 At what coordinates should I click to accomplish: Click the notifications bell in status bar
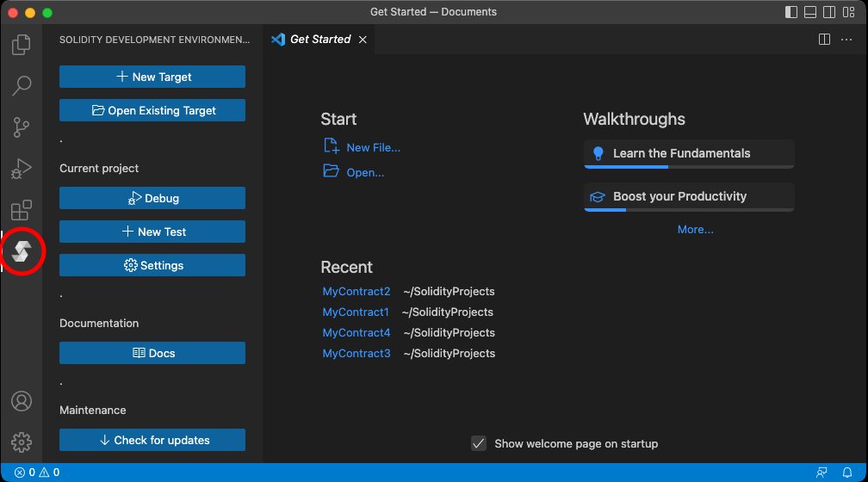click(x=847, y=473)
